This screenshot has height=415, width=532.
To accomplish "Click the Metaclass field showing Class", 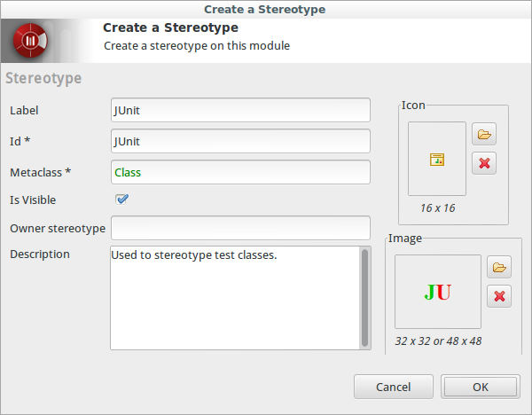I will [x=239, y=172].
